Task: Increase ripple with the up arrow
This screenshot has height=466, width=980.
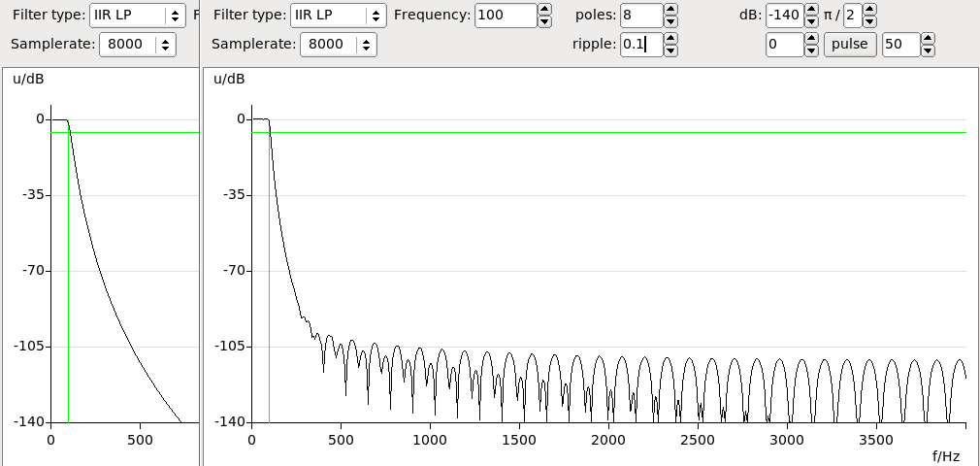Action: pos(670,39)
